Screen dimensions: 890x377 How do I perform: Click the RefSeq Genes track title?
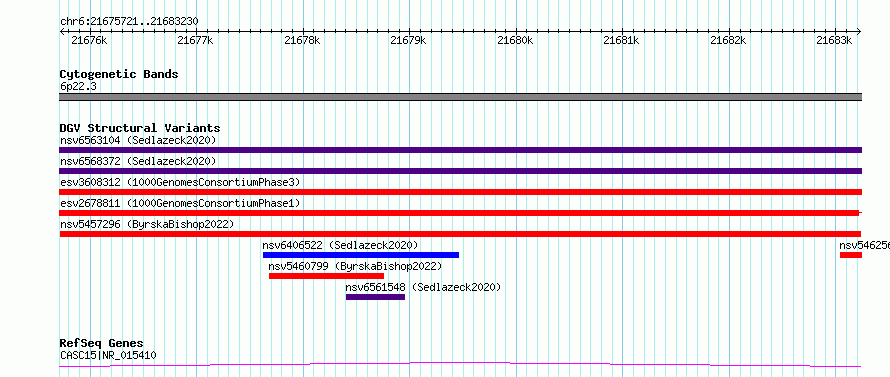coord(101,344)
